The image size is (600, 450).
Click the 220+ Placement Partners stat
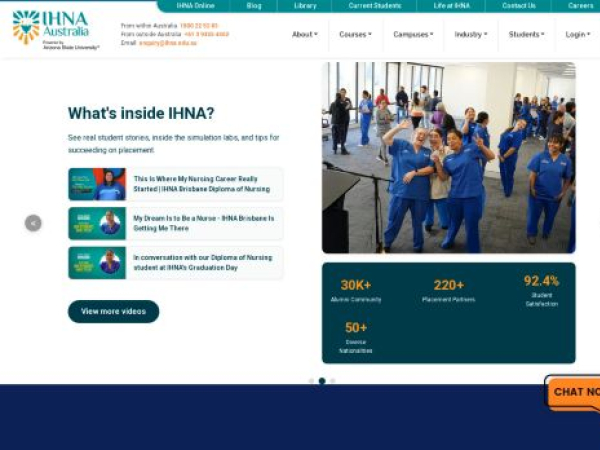[x=448, y=290]
